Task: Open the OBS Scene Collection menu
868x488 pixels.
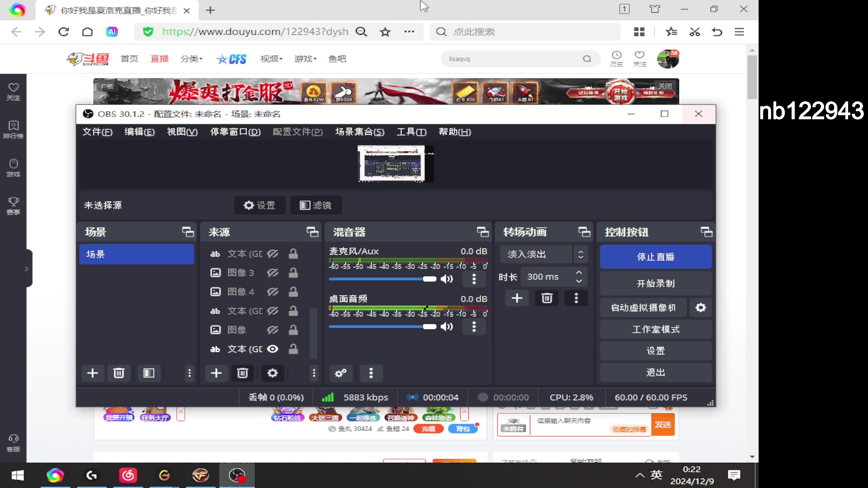Action: click(x=360, y=132)
